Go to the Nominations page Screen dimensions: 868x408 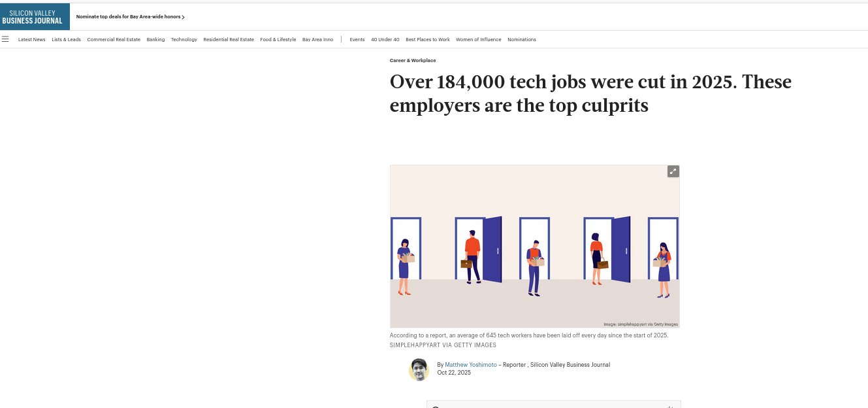[x=522, y=40]
